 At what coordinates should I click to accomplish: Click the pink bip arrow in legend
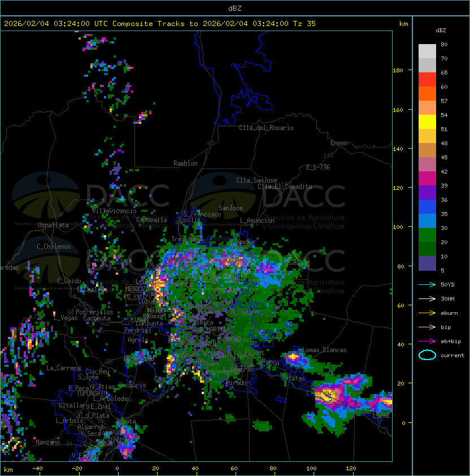click(x=427, y=327)
